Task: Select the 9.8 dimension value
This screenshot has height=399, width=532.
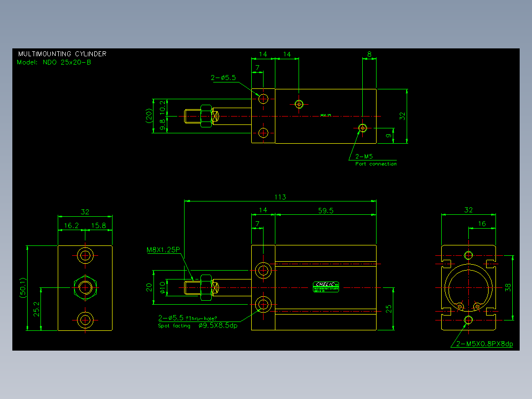Action: pyautogui.click(x=163, y=124)
